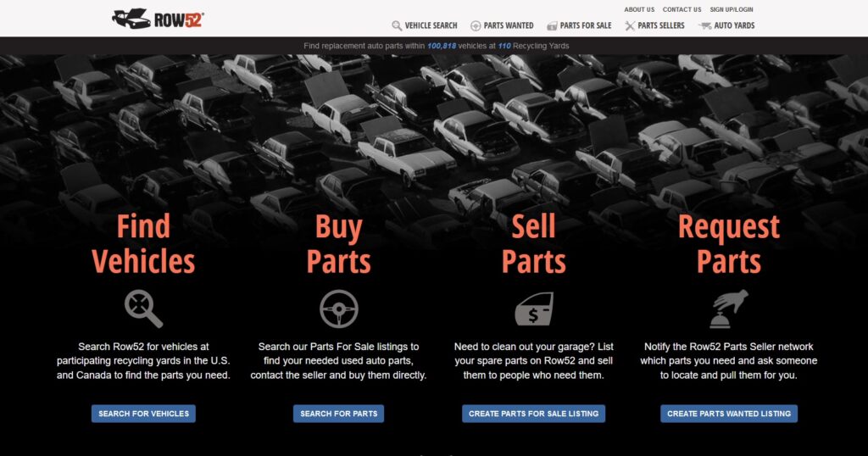Screen dimensions: 868x456
Task: Open the Contact Us link
Action: pyautogui.click(x=682, y=9)
